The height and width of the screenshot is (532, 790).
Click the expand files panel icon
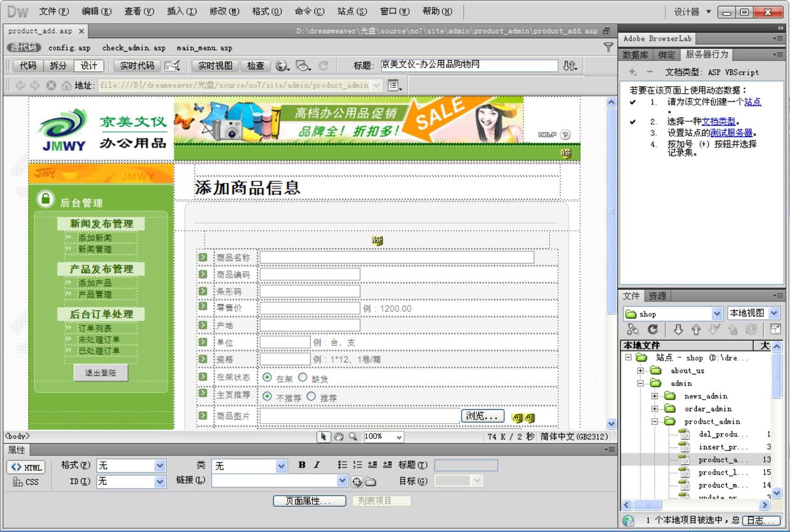pyautogui.click(x=775, y=329)
